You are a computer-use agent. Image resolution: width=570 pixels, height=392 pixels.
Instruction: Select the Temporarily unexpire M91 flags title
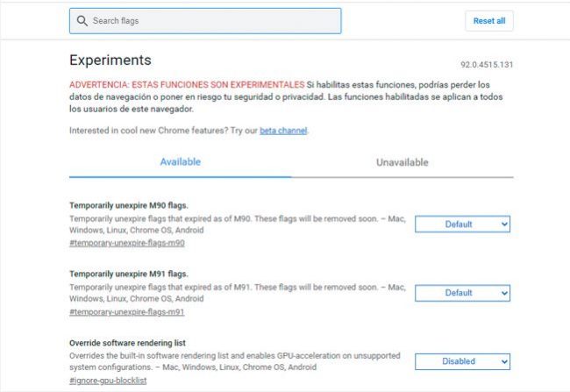click(129, 274)
